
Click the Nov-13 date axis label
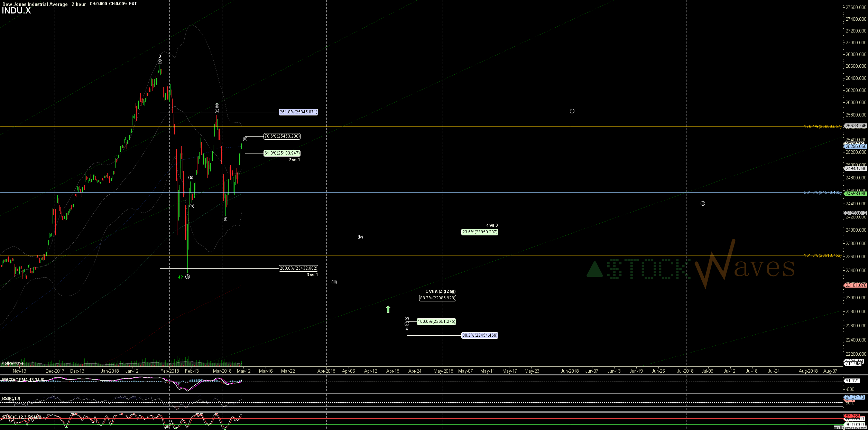tap(19, 371)
